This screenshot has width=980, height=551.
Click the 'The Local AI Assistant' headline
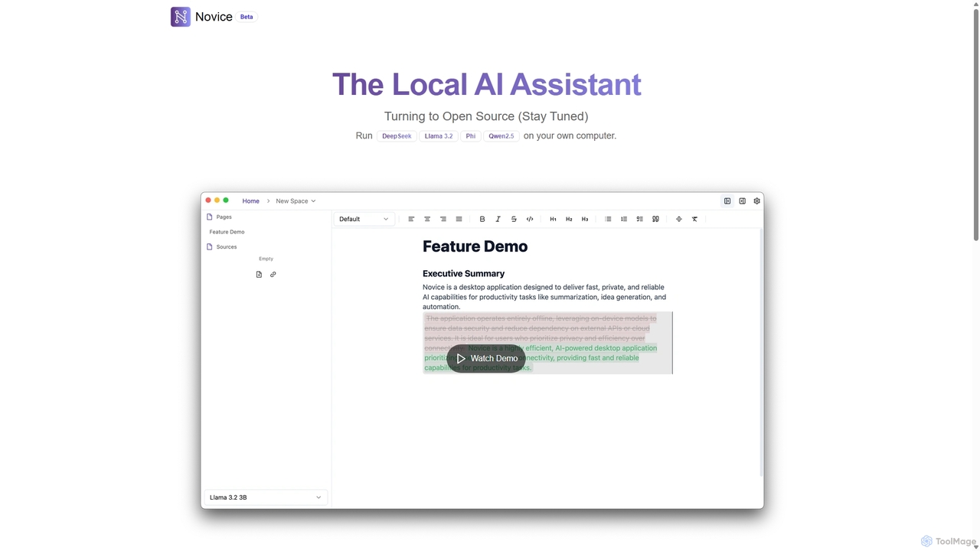[487, 84]
